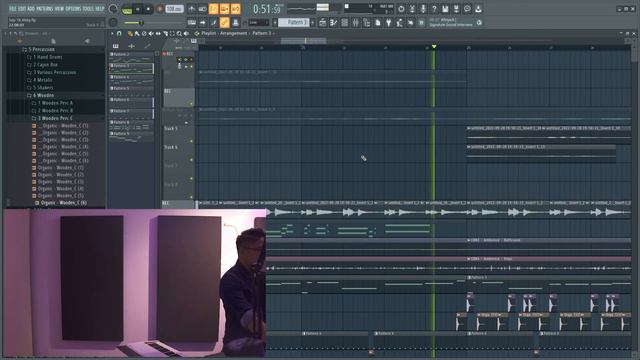This screenshot has width=640, height=360.
Task: Click the chat bubble icon in top toolbar
Action: pos(467,9)
